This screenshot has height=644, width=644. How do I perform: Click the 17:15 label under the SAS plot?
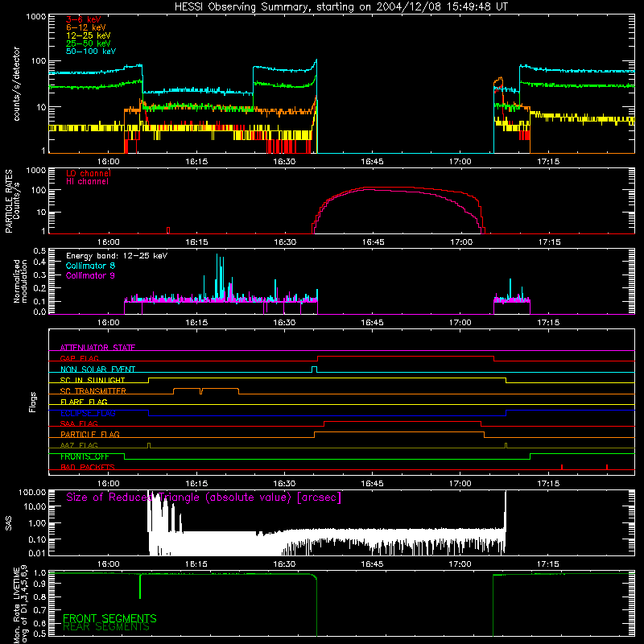[x=548, y=564]
